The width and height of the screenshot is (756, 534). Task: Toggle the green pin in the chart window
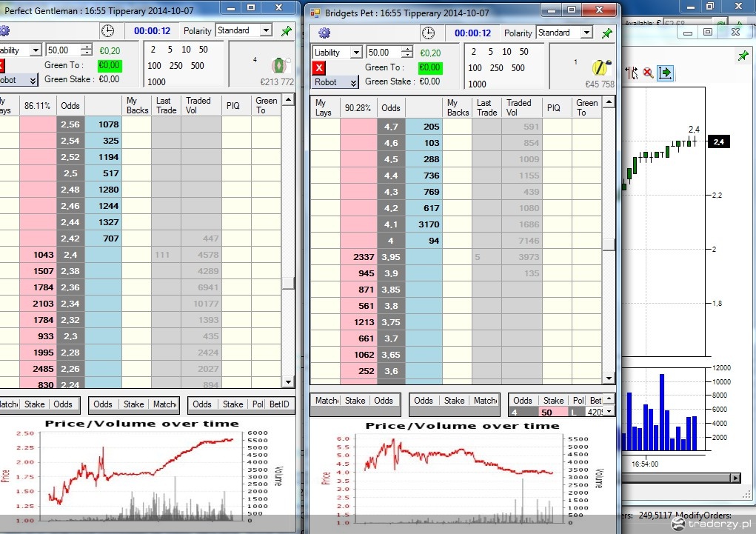743,56
